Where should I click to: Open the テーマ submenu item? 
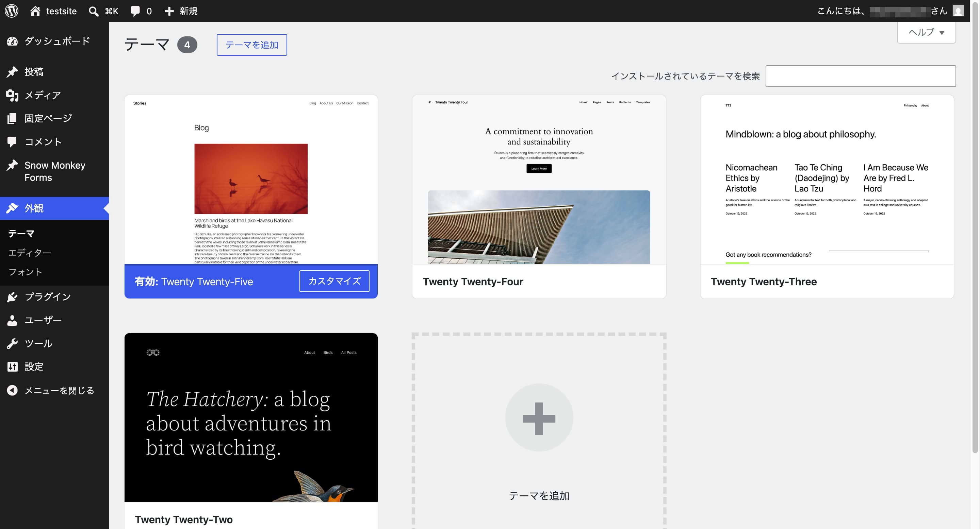pos(21,233)
